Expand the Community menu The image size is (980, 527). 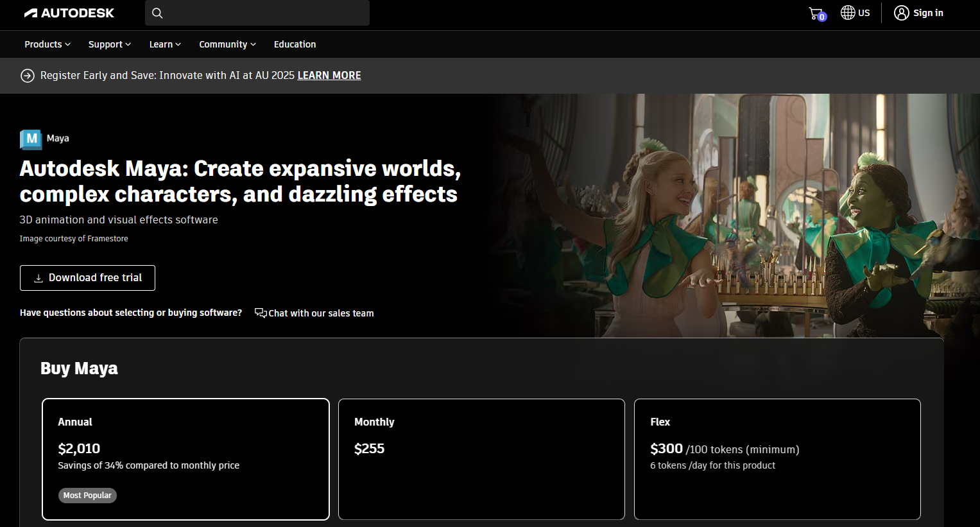pos(228,44)
